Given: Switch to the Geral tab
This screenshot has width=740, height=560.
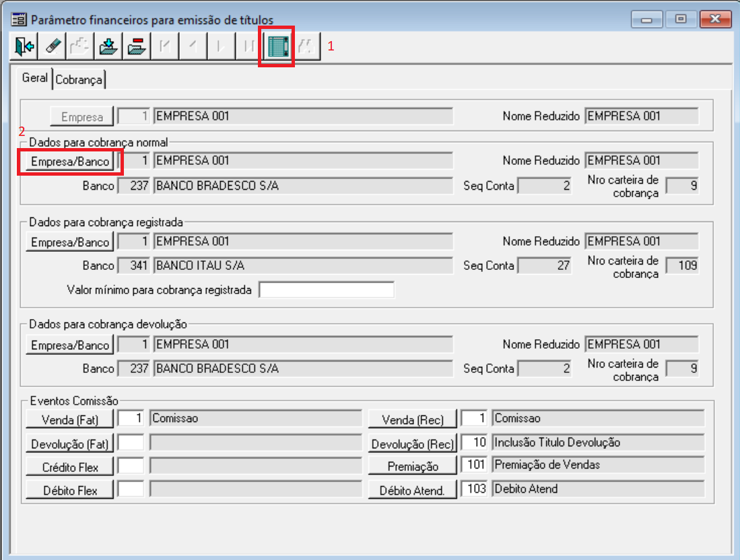Looking at the screenshot, I should pyautogui.click(x=35, y=78).
